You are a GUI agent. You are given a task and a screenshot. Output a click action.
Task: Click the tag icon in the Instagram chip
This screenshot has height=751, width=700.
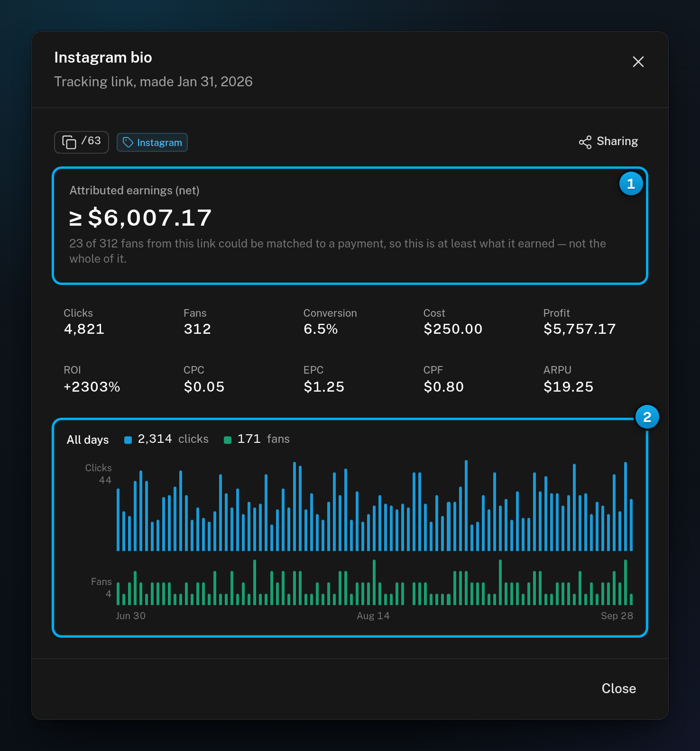128,142
